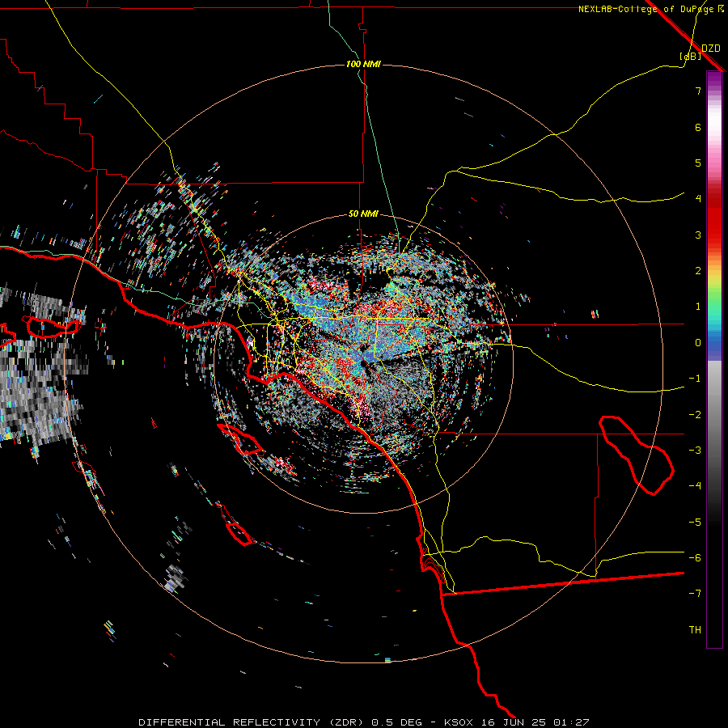Click the 5 value on the color scale
The image size is (728, 728).
click(x=698, y=163)
